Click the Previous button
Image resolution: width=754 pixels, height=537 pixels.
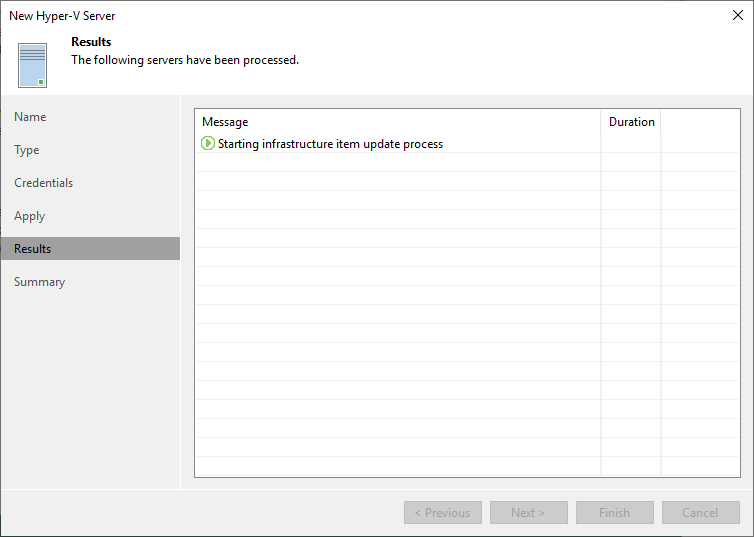pos(442,512)
